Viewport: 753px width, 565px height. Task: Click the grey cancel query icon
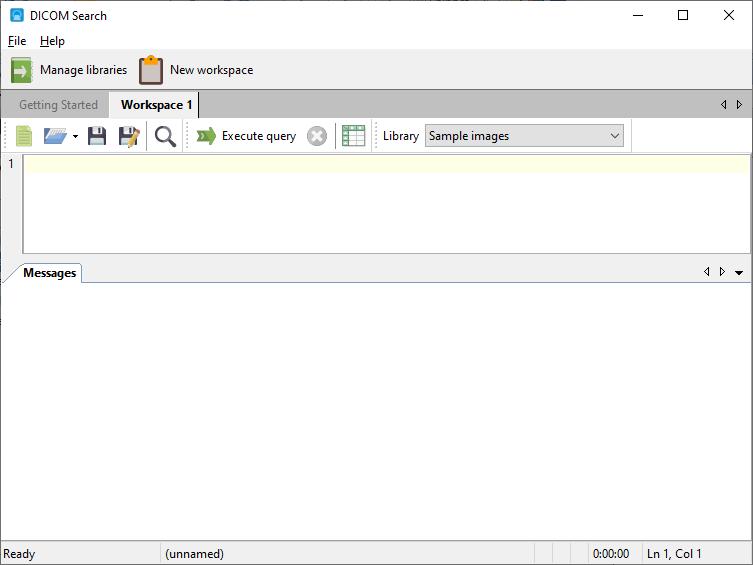[317, 136]
